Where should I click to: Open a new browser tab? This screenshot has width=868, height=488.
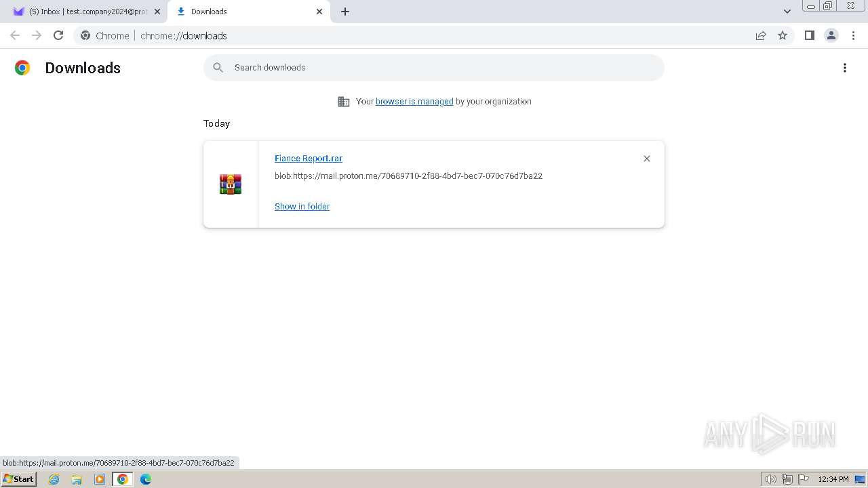(345, 12)
